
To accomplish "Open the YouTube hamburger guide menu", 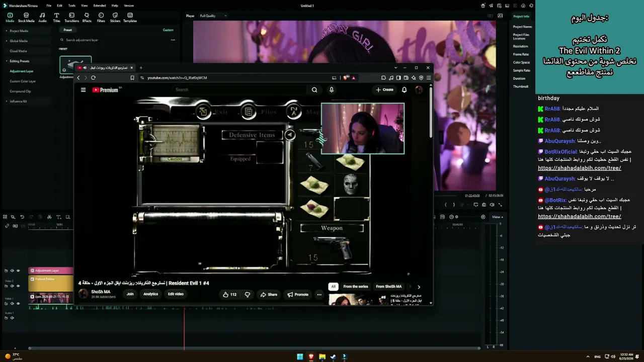I will point(83,90).
